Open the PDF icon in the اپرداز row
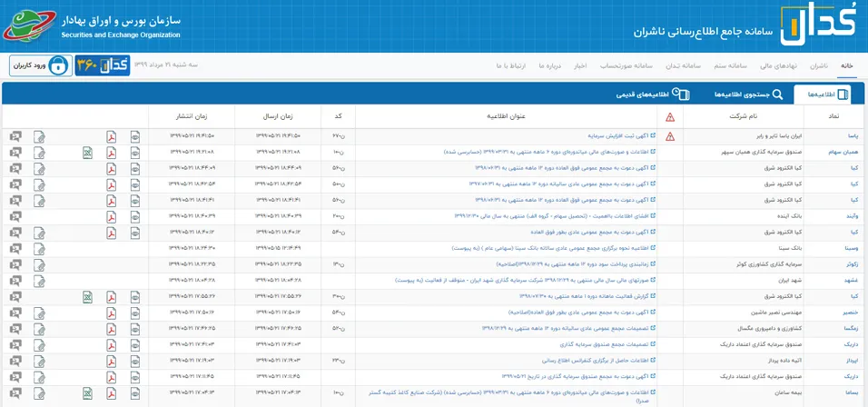The height and width of the screenshot is (407, 868). pyautogui.click(x=112, y=362)
